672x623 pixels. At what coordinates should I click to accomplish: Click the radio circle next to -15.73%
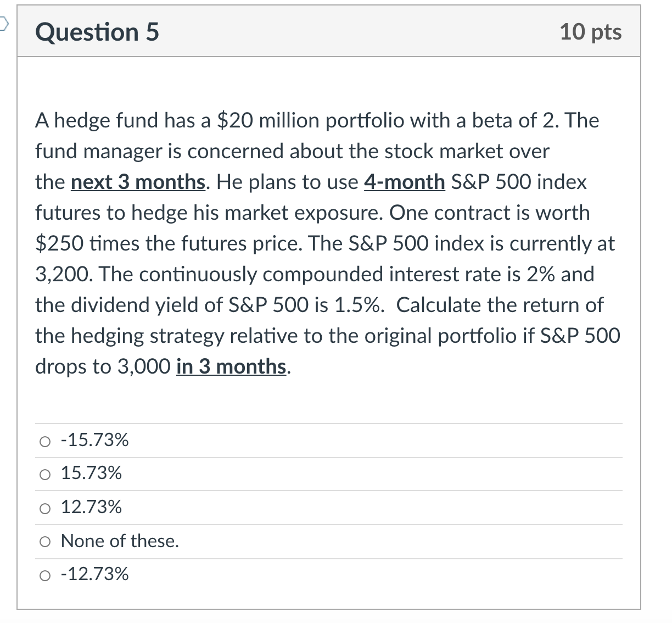tap(45, 441)
